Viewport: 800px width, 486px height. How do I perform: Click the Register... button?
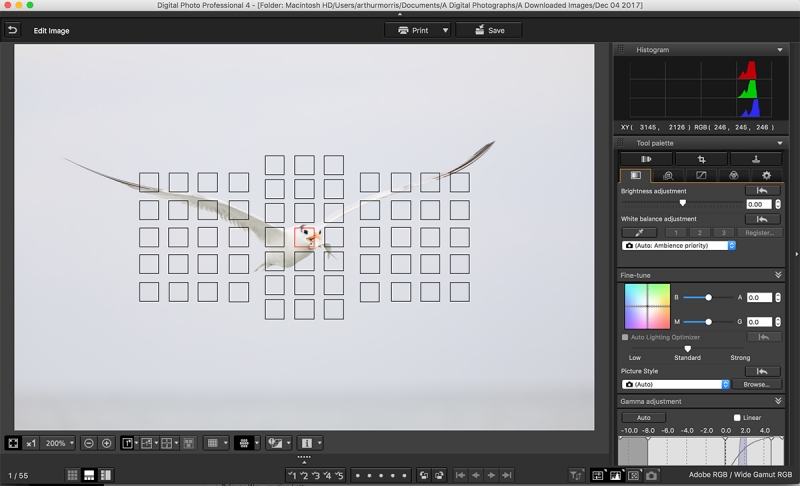coord(759,233)
